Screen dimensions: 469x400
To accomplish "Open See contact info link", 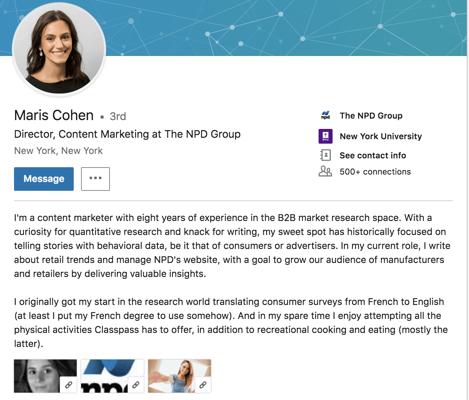I will [373, 155].
